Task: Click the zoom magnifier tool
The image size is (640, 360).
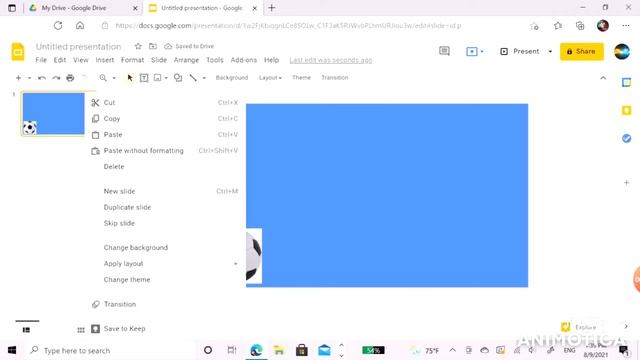Action: click(x=103, y=78)
